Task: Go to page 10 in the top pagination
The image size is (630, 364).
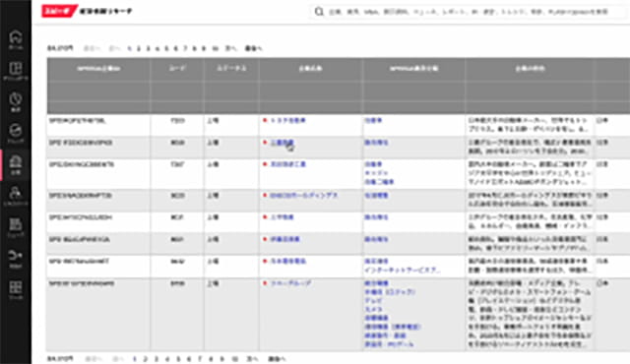Action: [215, 48]
